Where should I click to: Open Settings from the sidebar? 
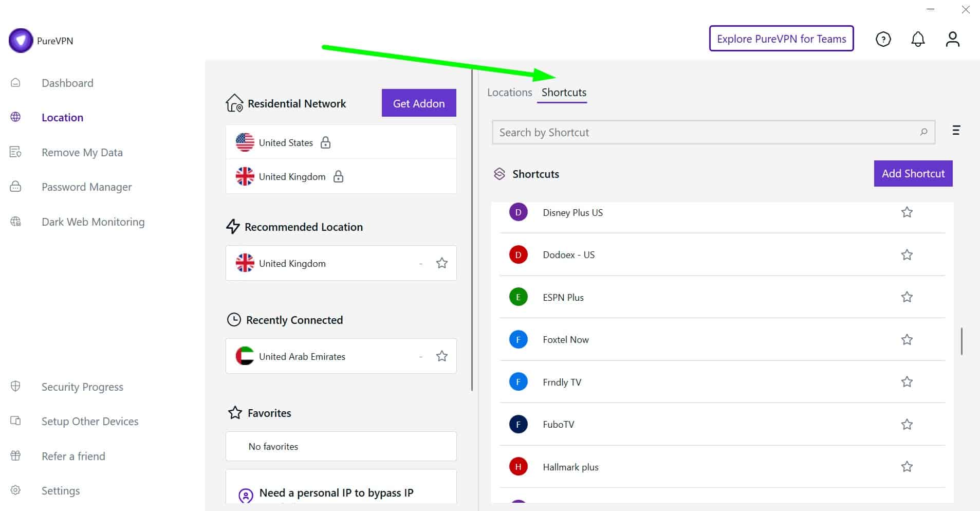[x=61, y=490]
